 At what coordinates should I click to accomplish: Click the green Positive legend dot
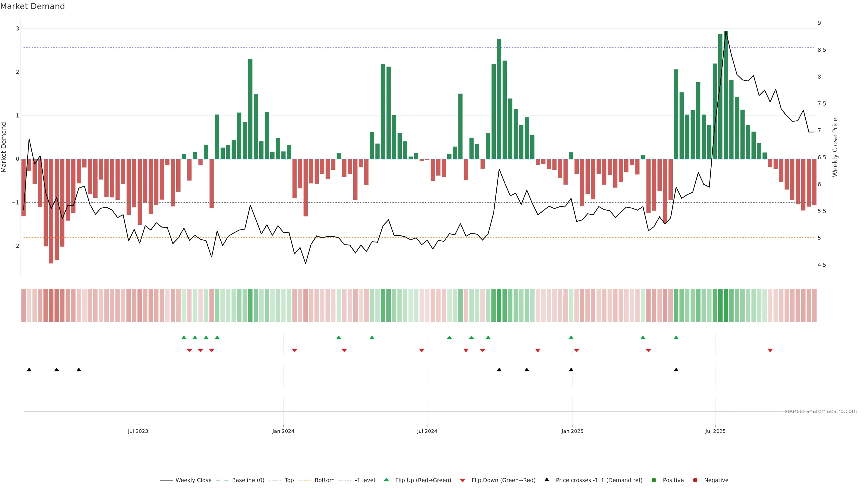(x=654, y=480)
